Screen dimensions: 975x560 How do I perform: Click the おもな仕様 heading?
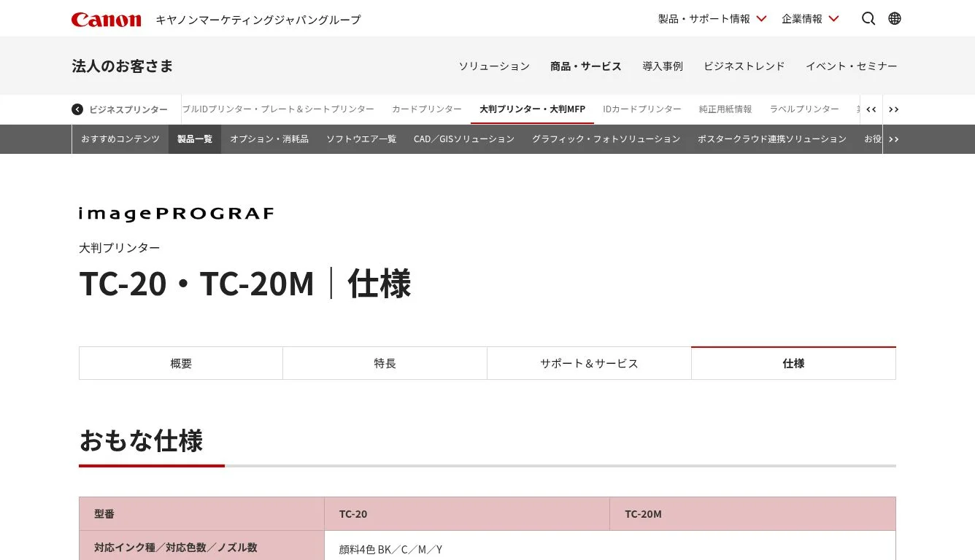(141, 441)
